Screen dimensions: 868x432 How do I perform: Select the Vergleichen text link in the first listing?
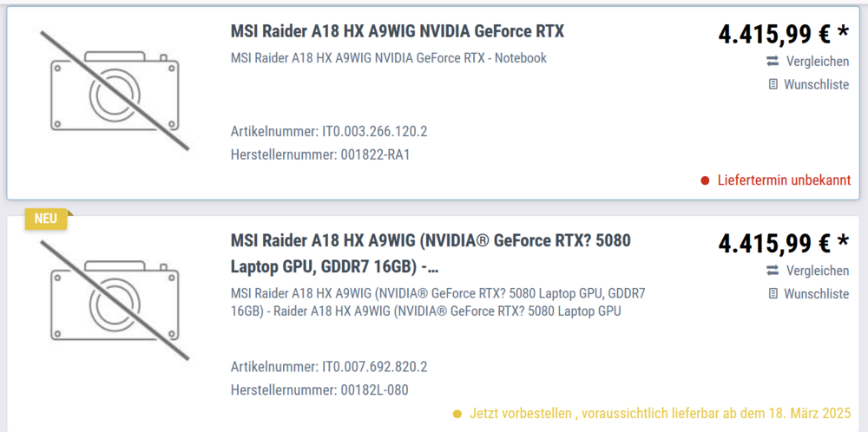click(x=817, y=62)
